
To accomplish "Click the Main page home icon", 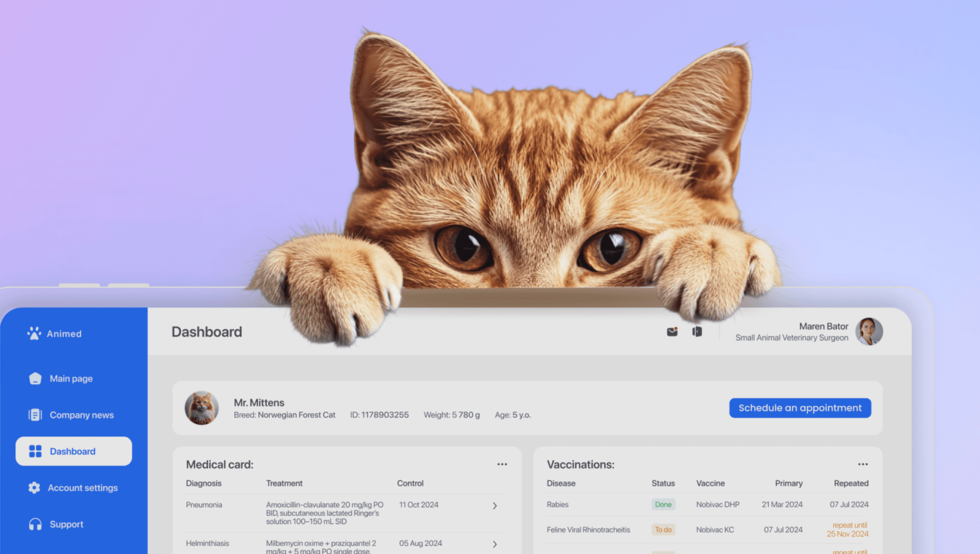I will (x=35, y=378).
